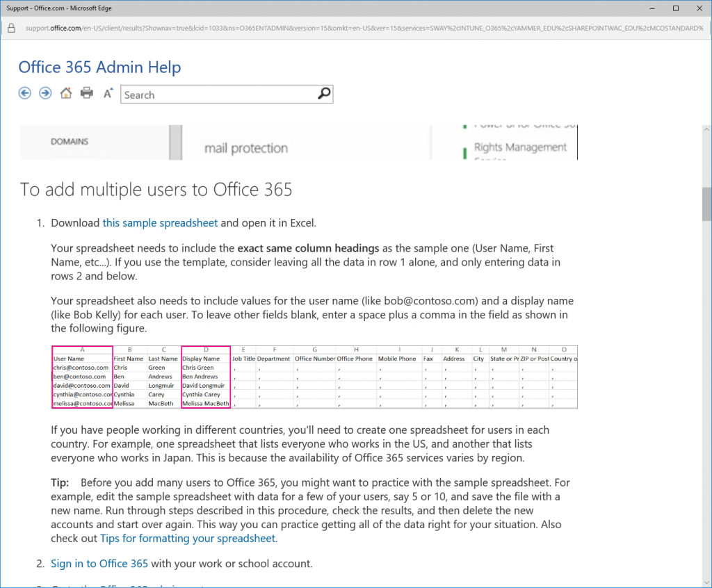Click the 'Tip:' label
Image resolution: width=712 pixels, height=588 pixels.
[60, 482]
